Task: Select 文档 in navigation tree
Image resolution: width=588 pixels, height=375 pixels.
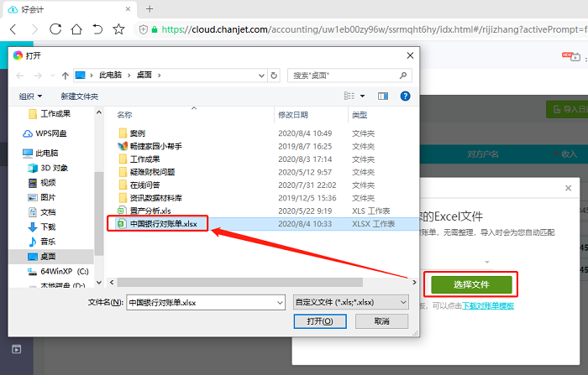Action: pyautogui.click(x=42, y=212)
